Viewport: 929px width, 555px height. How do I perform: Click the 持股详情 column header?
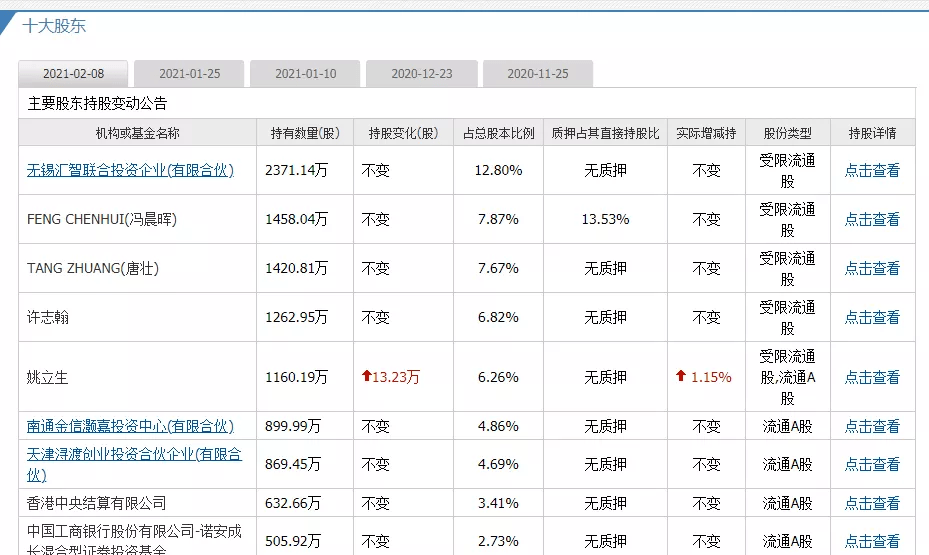872,133
